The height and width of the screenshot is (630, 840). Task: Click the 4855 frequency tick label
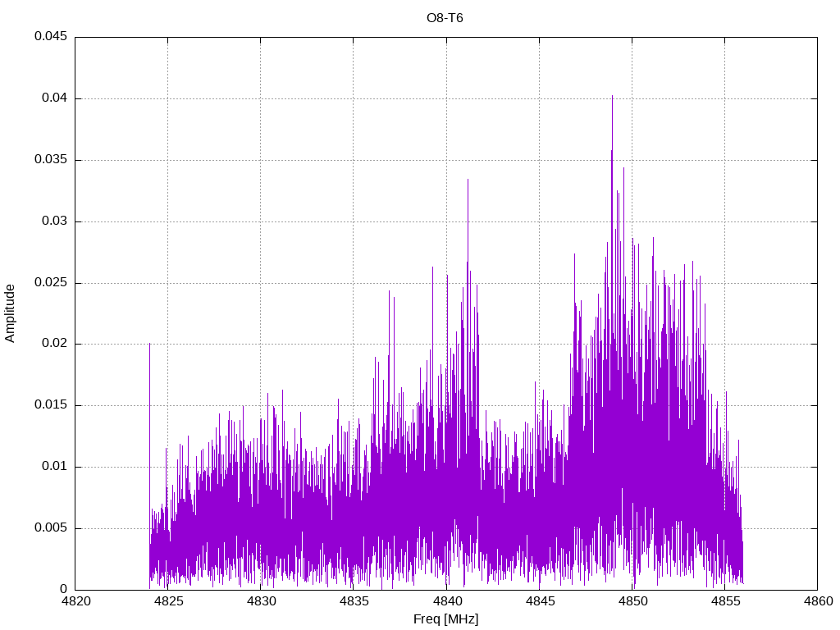[x=724, y=601]
